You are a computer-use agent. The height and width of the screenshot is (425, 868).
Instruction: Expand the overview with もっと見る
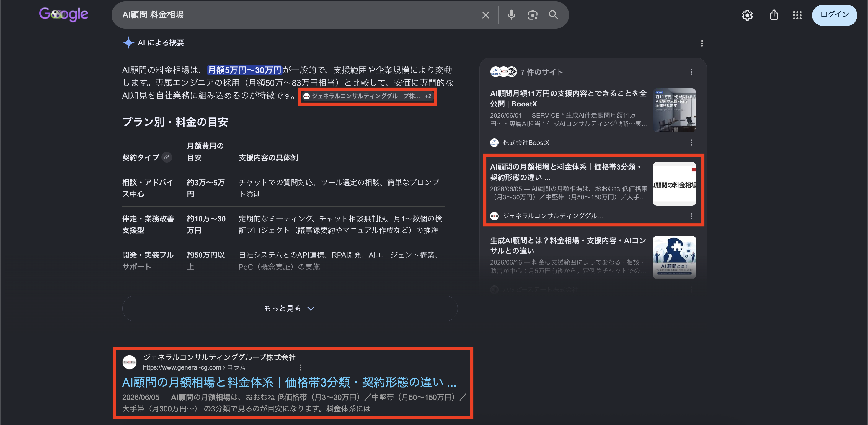[290, 308]
